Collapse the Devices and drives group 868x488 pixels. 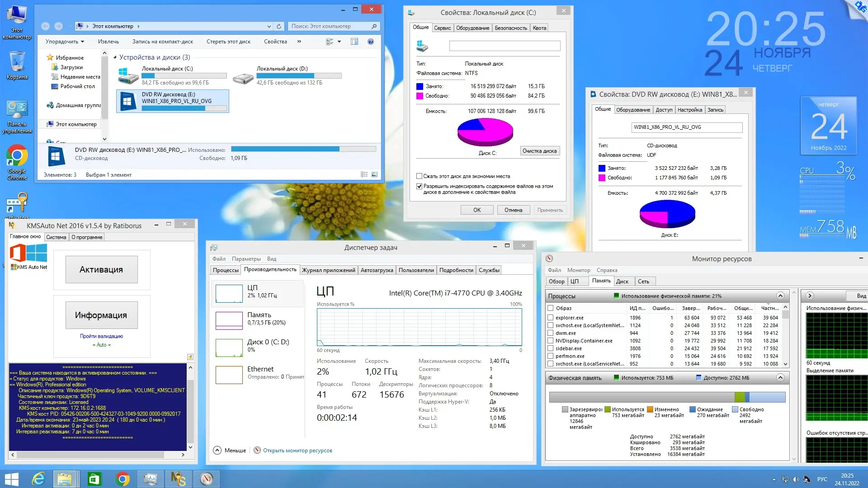[115, 57]
